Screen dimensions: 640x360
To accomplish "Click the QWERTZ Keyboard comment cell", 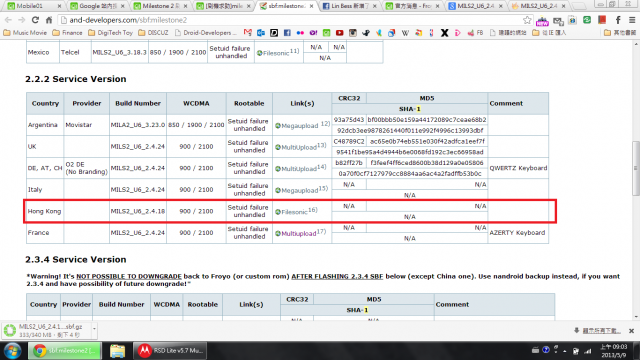I will (518, 168).
